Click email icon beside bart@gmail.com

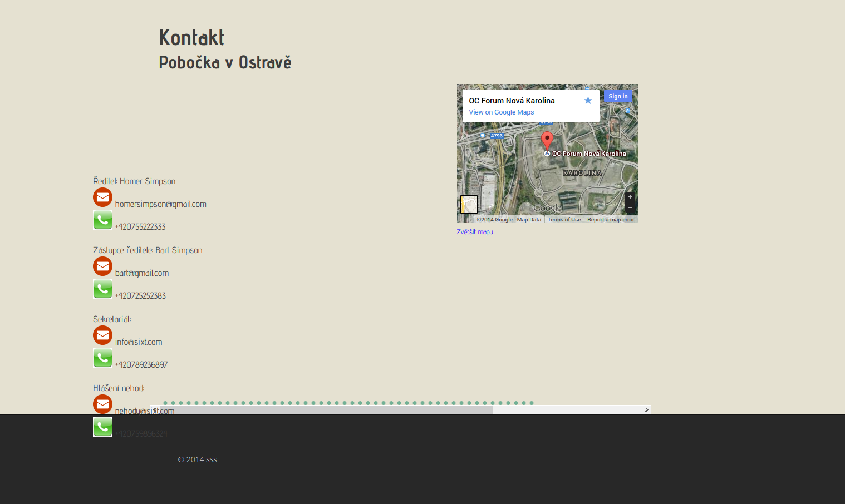click(102, 266)
